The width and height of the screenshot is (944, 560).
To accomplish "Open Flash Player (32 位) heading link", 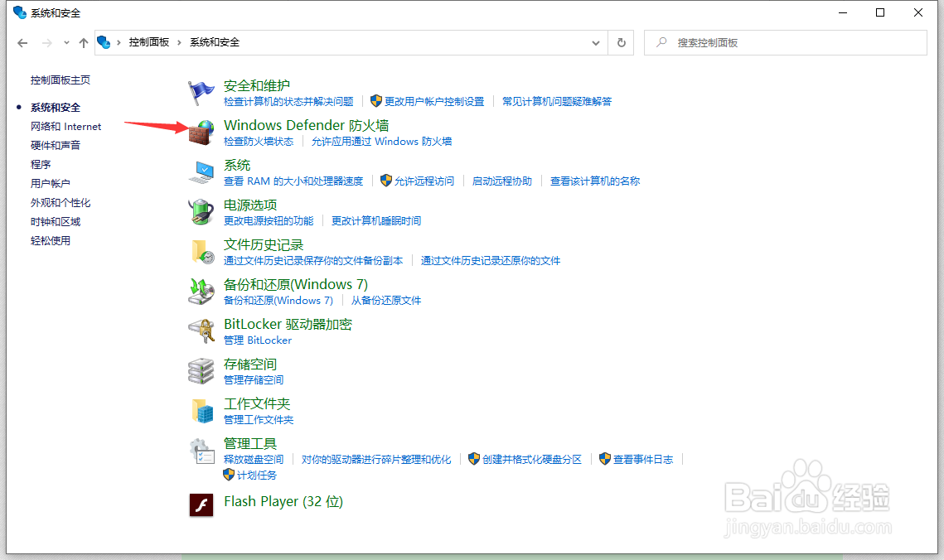I will point(283,501).
